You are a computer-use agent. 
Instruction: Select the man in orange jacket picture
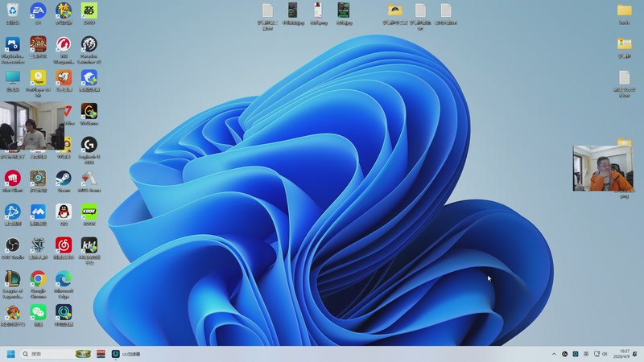tap(603, 168)
